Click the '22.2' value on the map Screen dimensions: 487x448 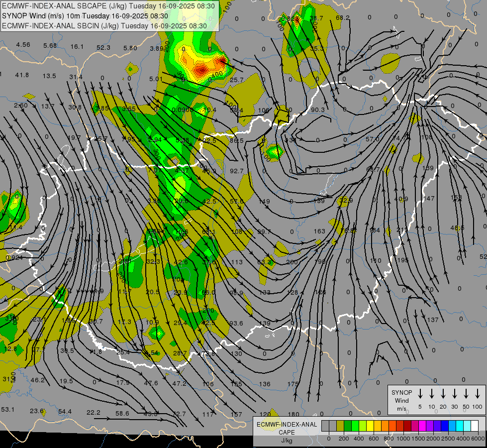click(x=93, y=412)
